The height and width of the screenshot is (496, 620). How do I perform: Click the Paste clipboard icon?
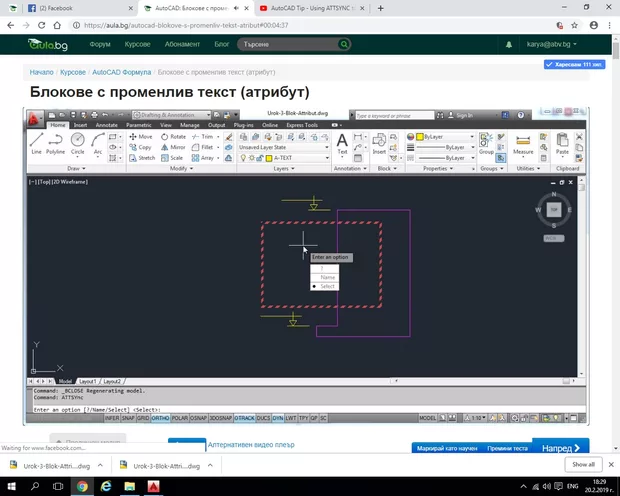click(562, 143)
